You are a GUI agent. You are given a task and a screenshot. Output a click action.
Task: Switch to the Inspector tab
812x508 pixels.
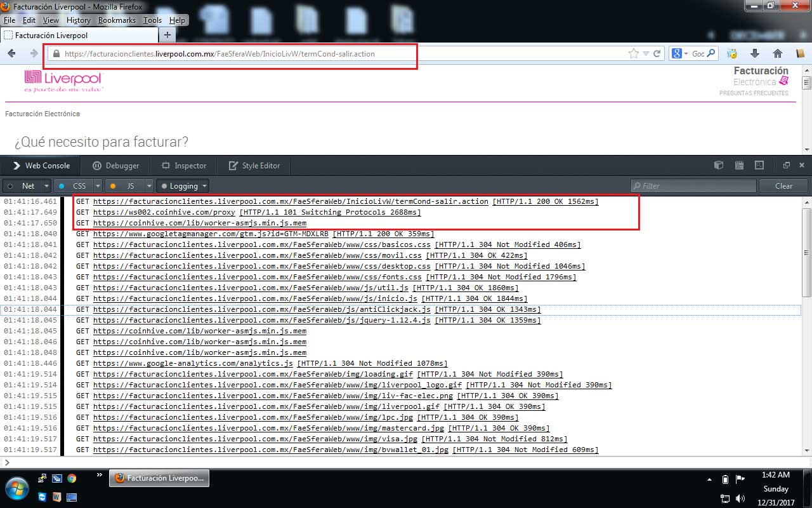[183, 166]
